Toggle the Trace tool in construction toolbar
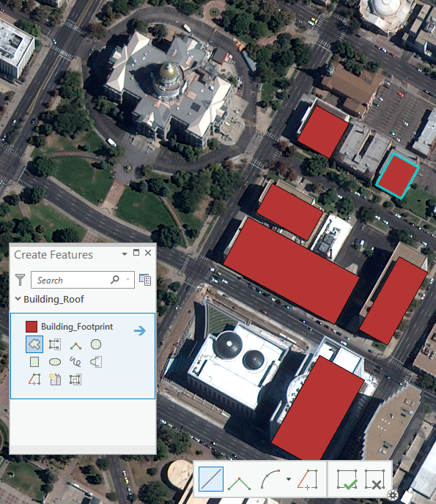 pyautogui.click(x=307, y=479)
